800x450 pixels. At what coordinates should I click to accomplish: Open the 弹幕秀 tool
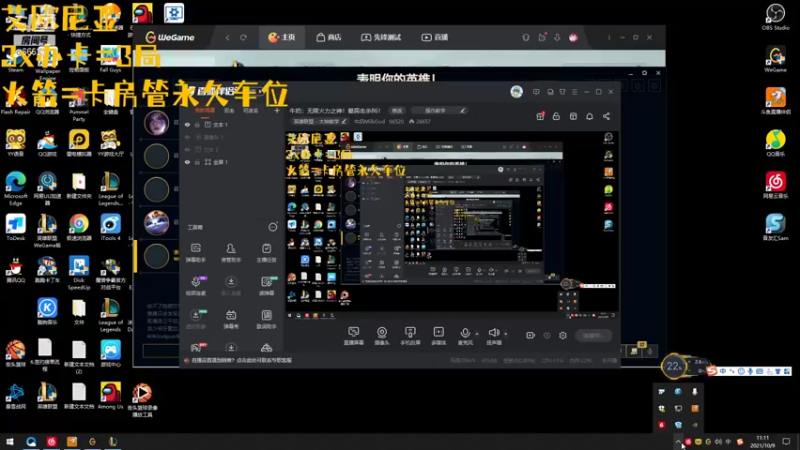[x=231, y=319]
